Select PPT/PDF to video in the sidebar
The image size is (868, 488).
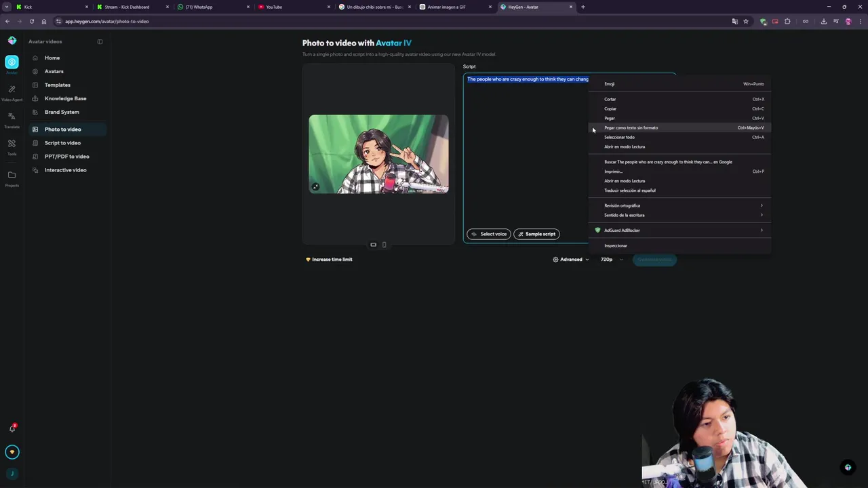pyautogui.click(x=66, y=157)
